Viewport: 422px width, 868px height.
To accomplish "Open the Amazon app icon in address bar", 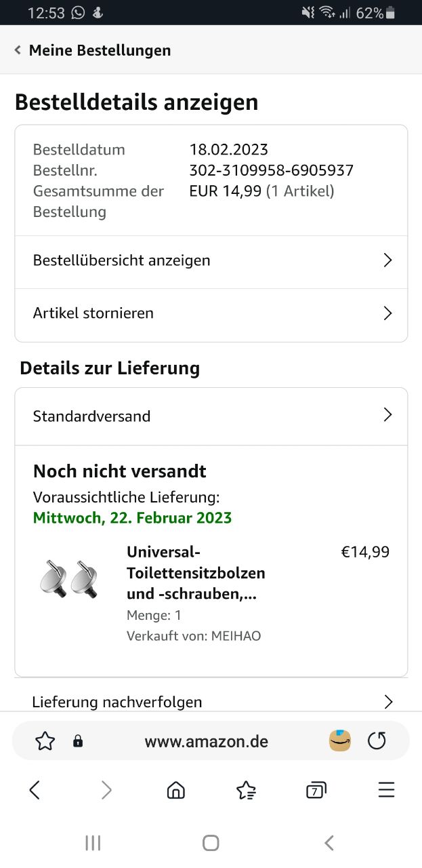I will coord(340,741).
